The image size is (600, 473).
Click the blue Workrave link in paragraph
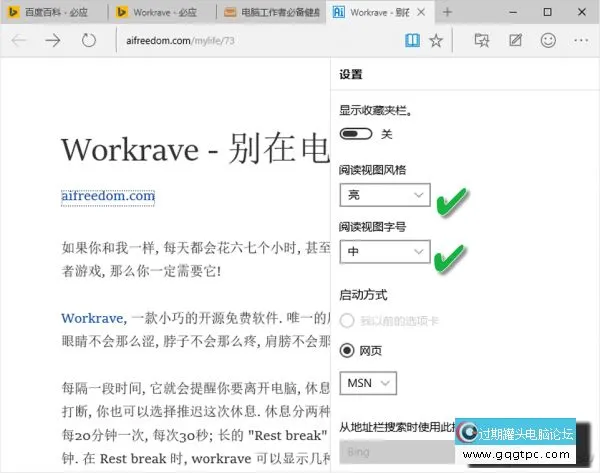(92, 318)
